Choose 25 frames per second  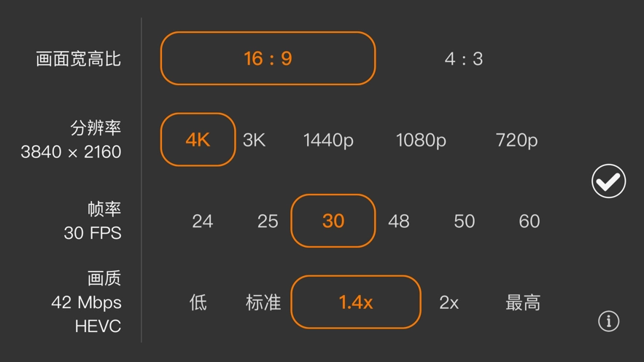pos(268,221)
